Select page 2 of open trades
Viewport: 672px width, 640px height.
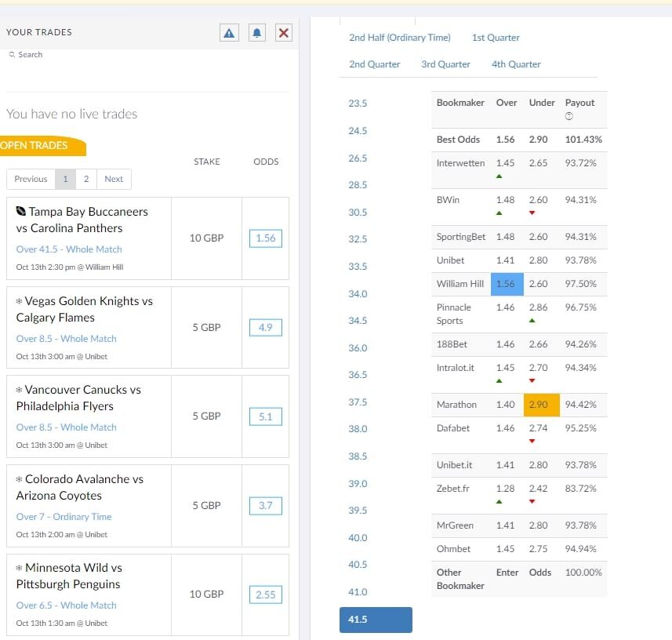coord(86,179)
